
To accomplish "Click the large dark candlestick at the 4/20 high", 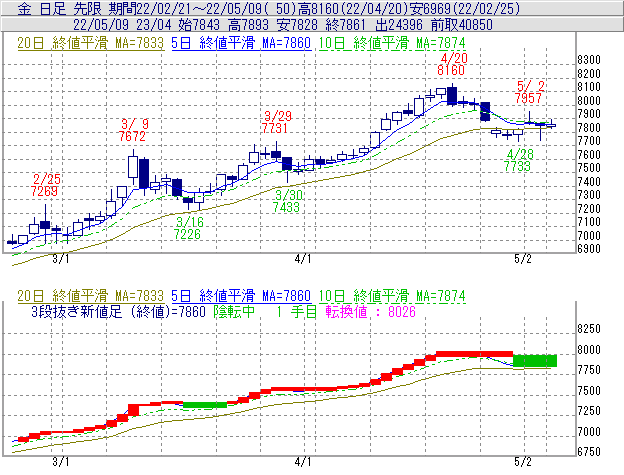I will tap(452, 95).
